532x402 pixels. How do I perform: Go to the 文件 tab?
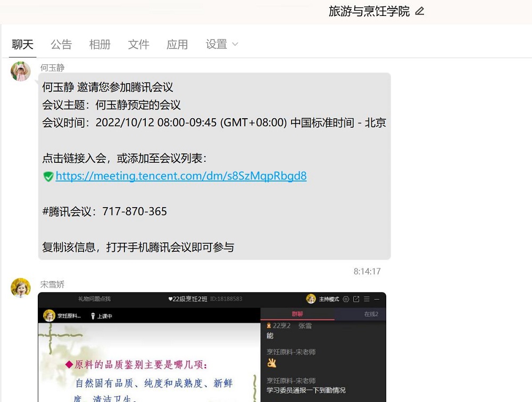coord(138,44)
